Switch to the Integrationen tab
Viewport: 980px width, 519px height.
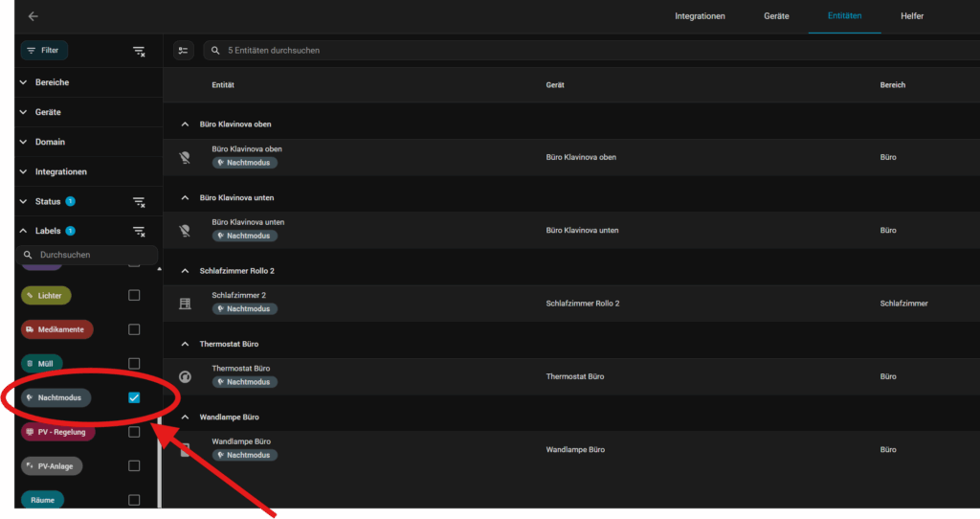point(700,16)
